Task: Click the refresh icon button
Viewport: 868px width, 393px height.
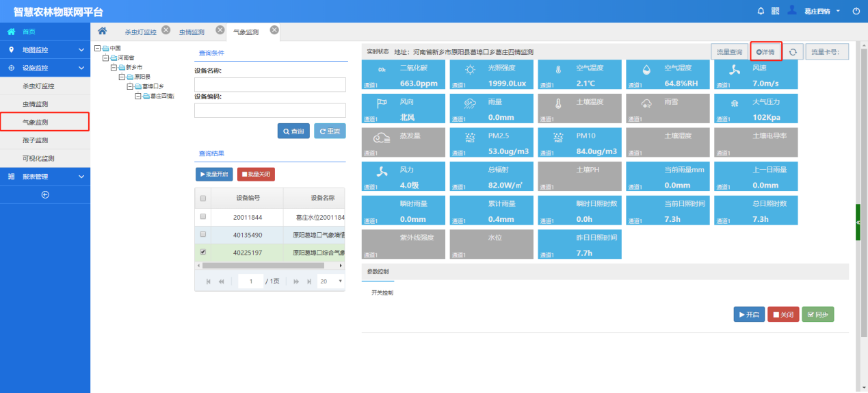Action: (792, 52)
